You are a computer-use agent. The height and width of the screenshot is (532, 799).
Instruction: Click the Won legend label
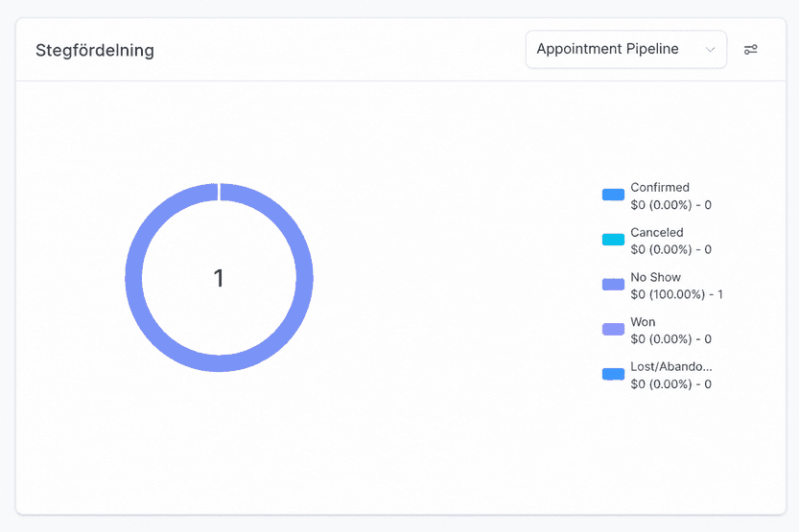643,322
